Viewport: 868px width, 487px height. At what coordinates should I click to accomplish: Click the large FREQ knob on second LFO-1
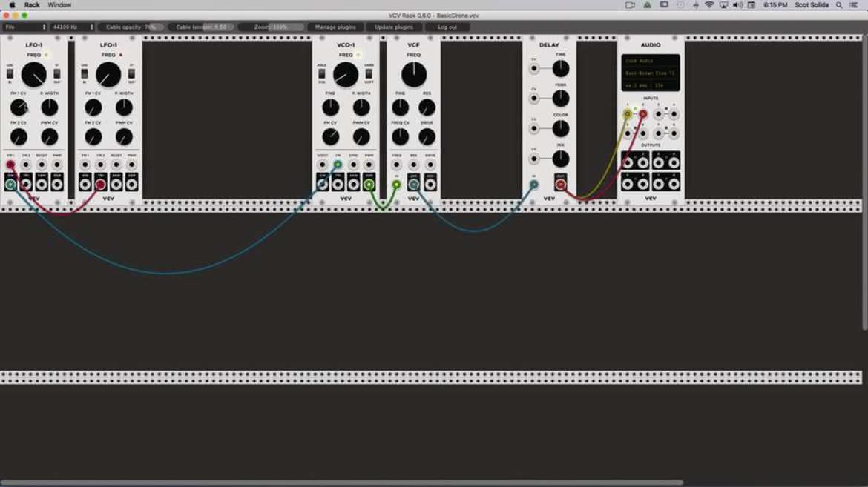coord(108,75)
